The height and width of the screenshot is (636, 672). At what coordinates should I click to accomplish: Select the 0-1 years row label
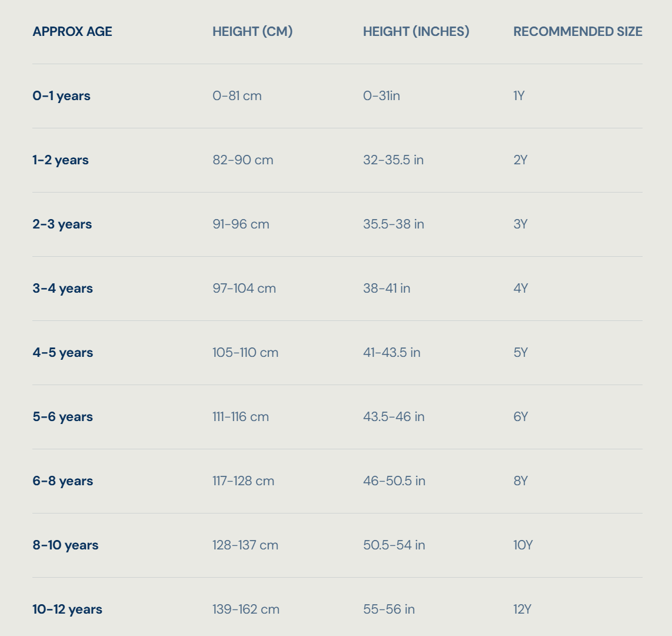point(61,95)
